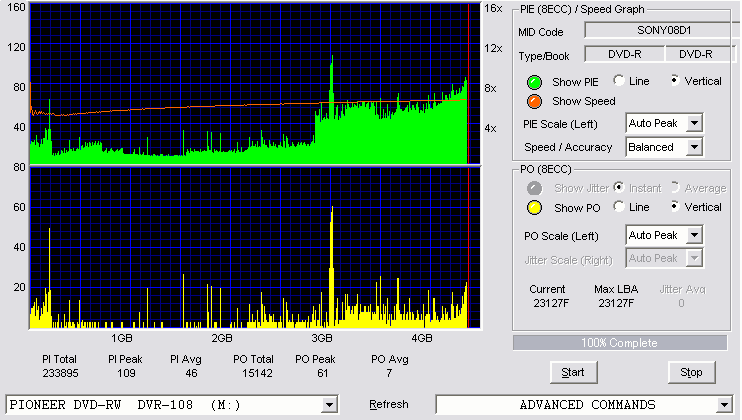Toggle the gray Show Jitter indicator

[x=534, y=188]
